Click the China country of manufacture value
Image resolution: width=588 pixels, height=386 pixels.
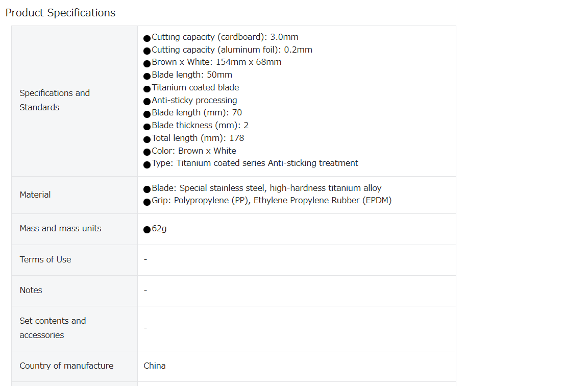155,366
